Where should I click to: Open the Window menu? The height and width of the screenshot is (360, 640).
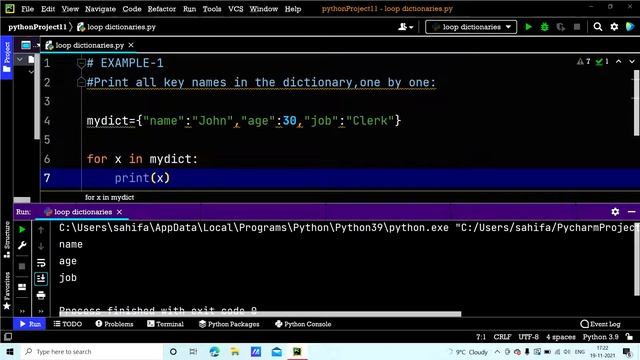(264, 9)
